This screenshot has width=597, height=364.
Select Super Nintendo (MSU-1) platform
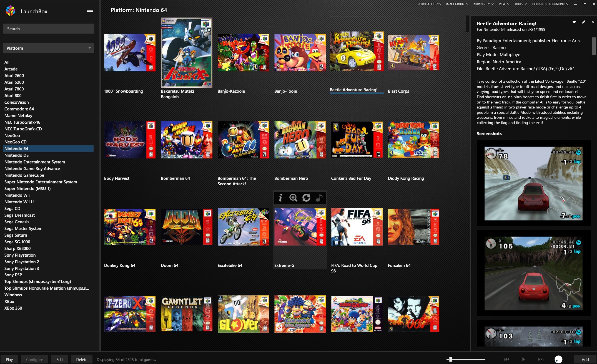(48, 188)
